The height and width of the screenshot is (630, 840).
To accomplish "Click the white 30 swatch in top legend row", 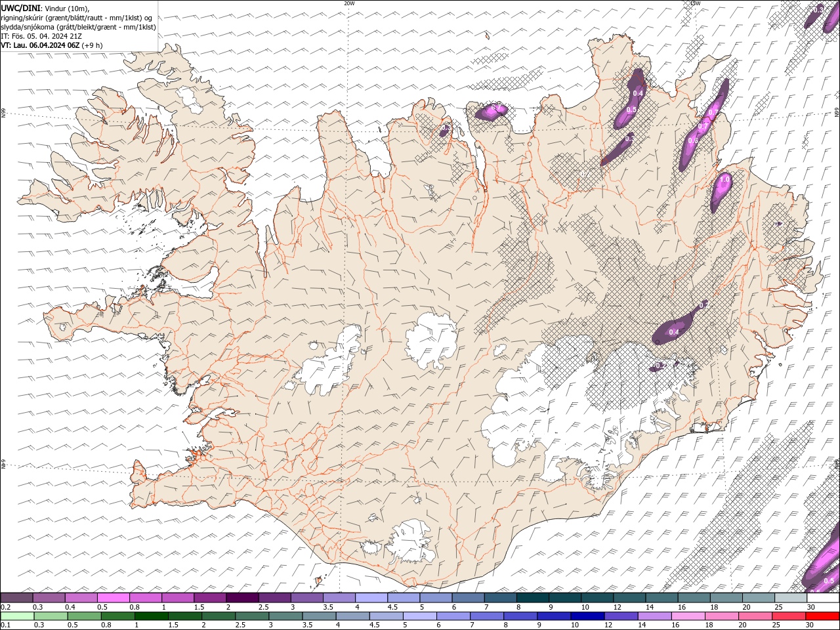I will [x=823, y=598].
